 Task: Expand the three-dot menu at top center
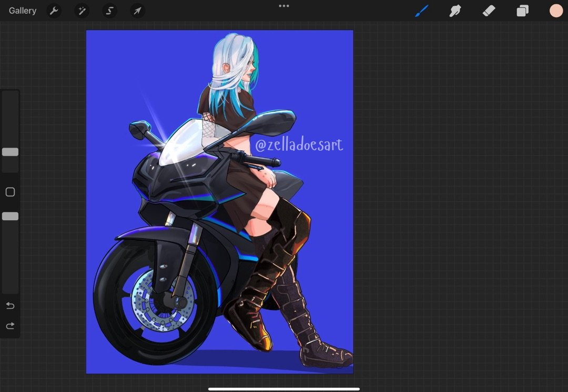pos(284,6)
